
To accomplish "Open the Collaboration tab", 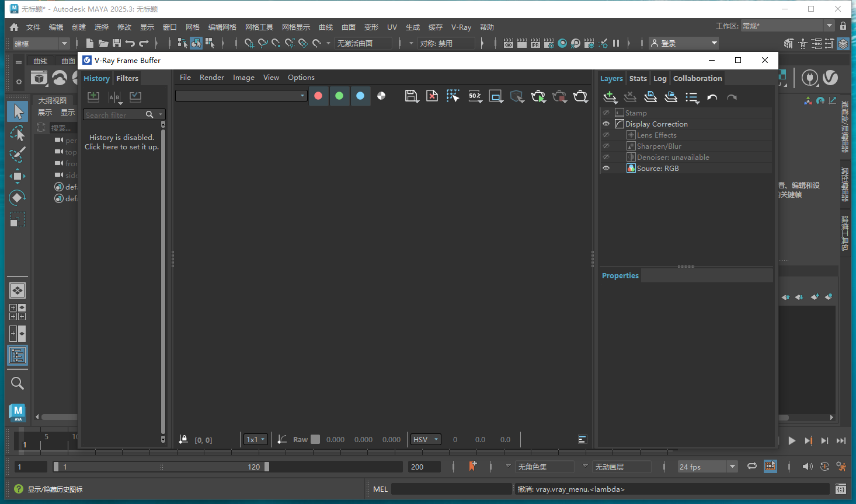I will click(x=698, y=78).
